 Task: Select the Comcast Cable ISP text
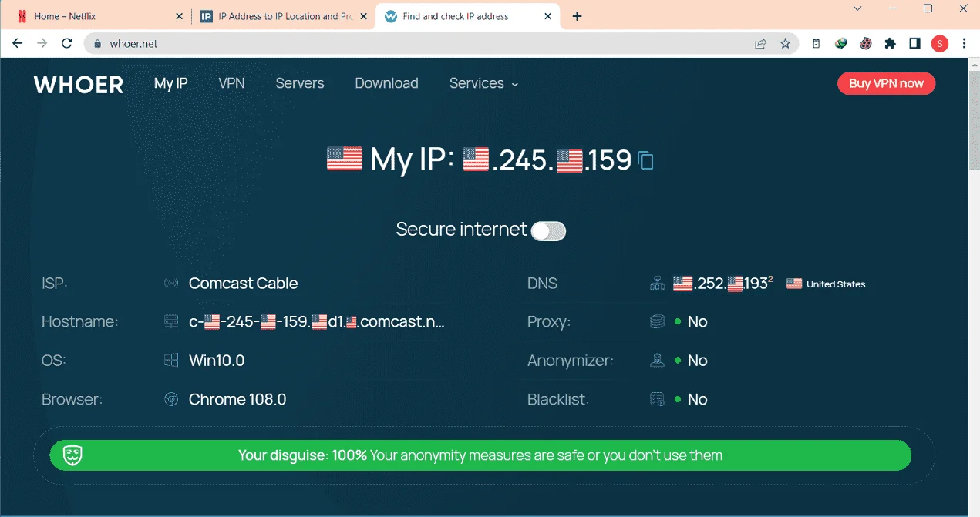[243, 284]
